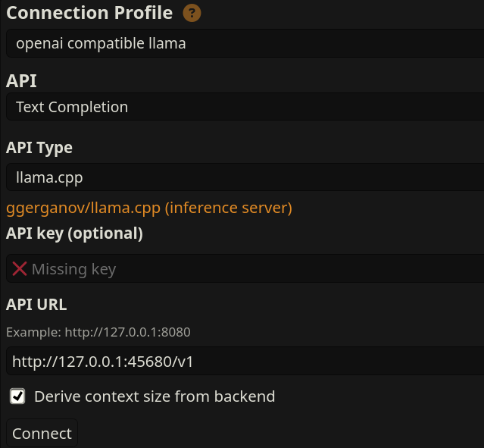
Task: Open the Connection Profile help icon
Action: (x=192, y=13)
